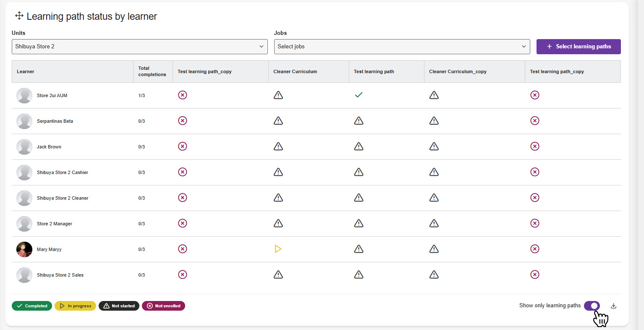Viewport: 644px width, 330px height.
Task: Click Store 2 Manager's Test learning path warning icon
Action: pyautogui.click(x=359, y=223)
